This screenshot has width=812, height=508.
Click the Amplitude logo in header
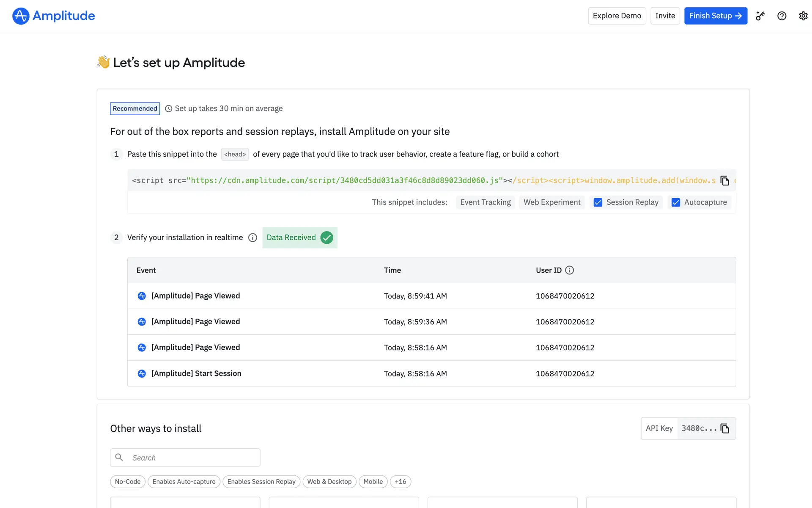[x=54, y=16]
